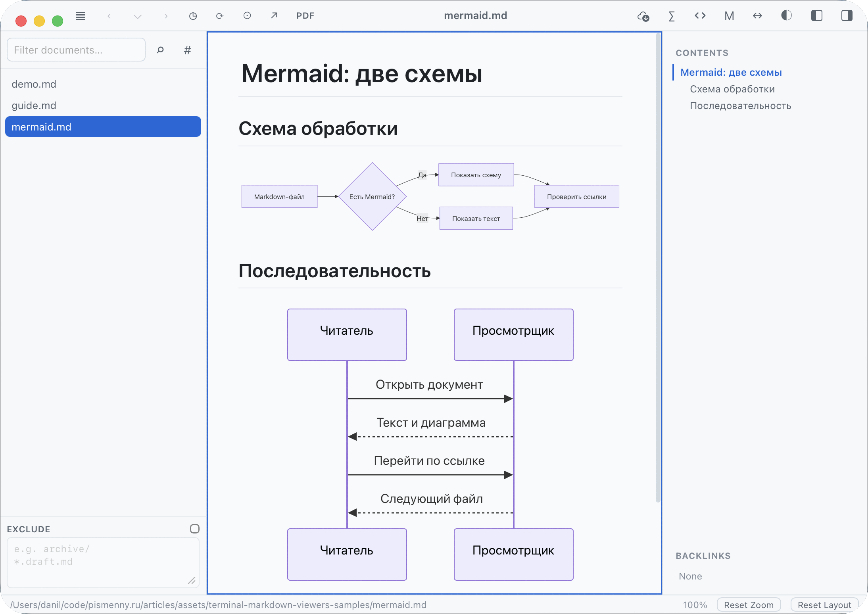868x614 pixels.
Task: Click the 'Markdown-файл' flowchart node
Action: 279,196
